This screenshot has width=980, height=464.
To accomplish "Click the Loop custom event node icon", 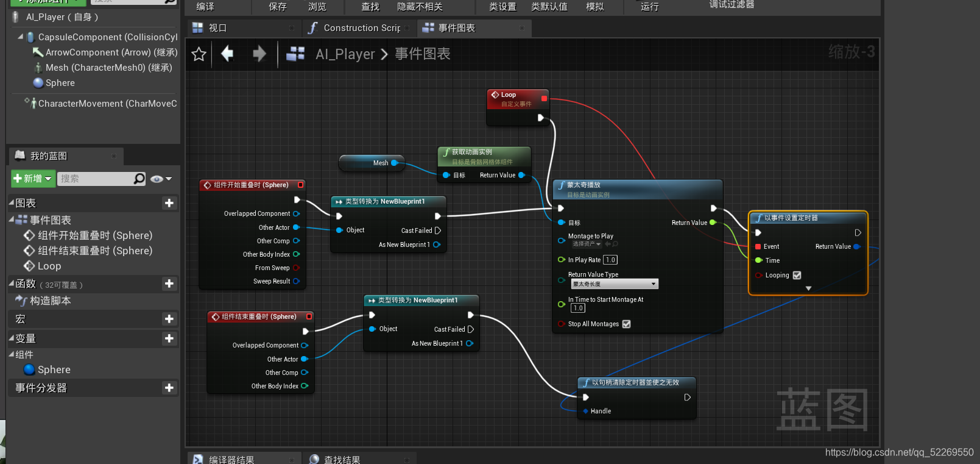I will pyautogui.click(x=495, y=95).
